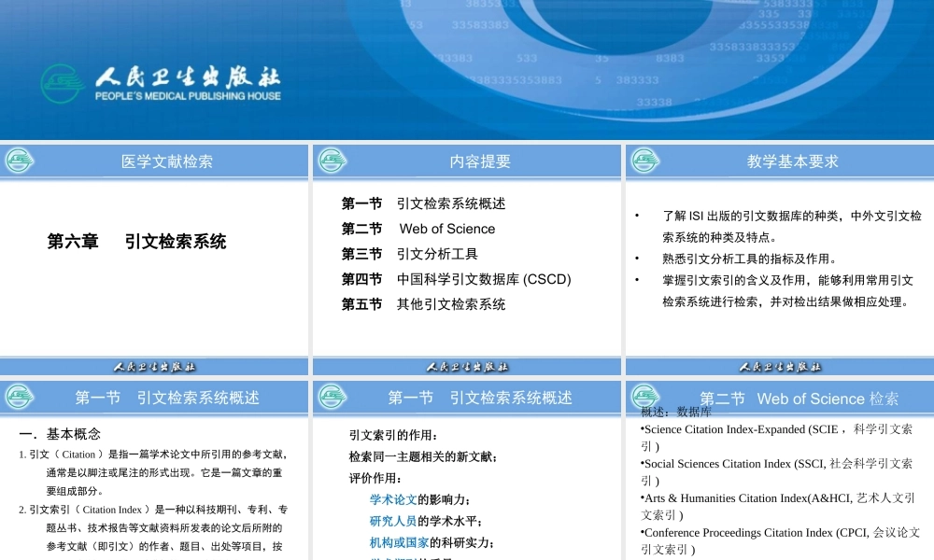This screenshot has height=560, width=934.
Task: Click the logo icon beside 第二节 Web of Science 检索
Action: click(644, 398)
